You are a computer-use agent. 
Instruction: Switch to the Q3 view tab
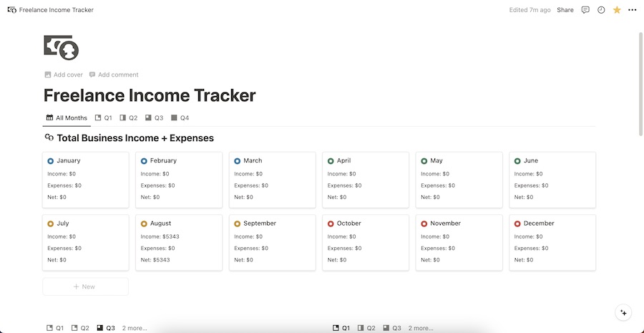coord(154,118)
